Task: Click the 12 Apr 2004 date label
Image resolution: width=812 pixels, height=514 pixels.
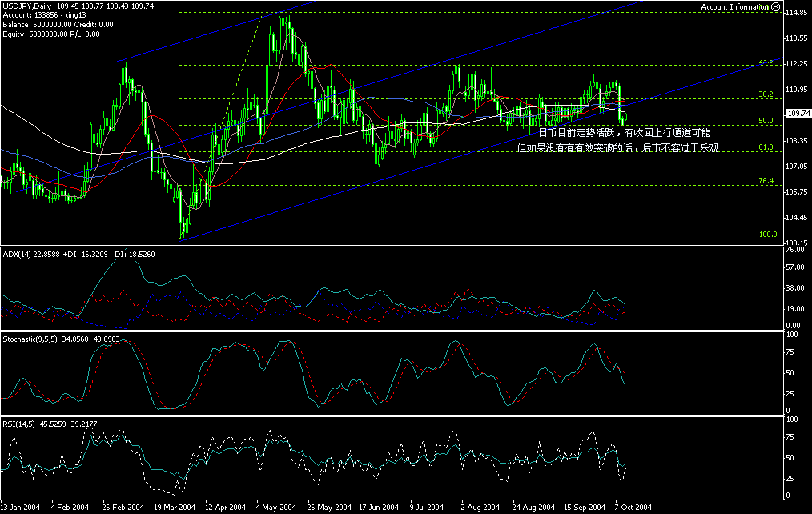Action: tap(225, 508)
